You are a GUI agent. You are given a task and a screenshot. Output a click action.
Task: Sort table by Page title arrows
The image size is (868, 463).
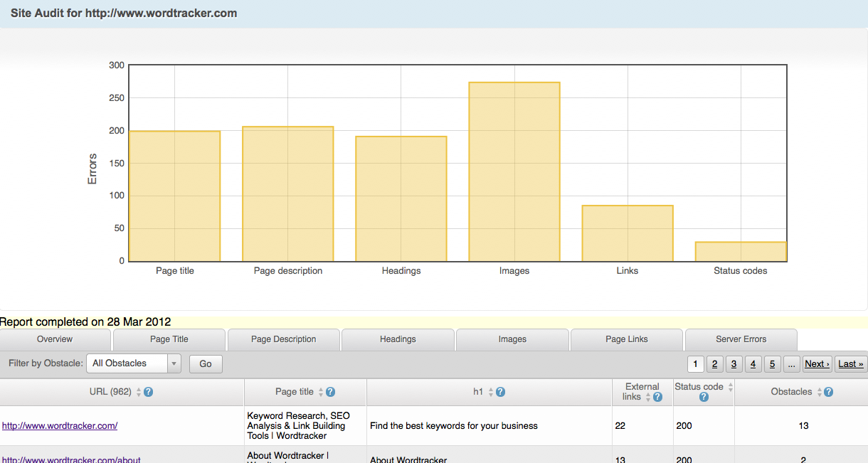[320, 392]
